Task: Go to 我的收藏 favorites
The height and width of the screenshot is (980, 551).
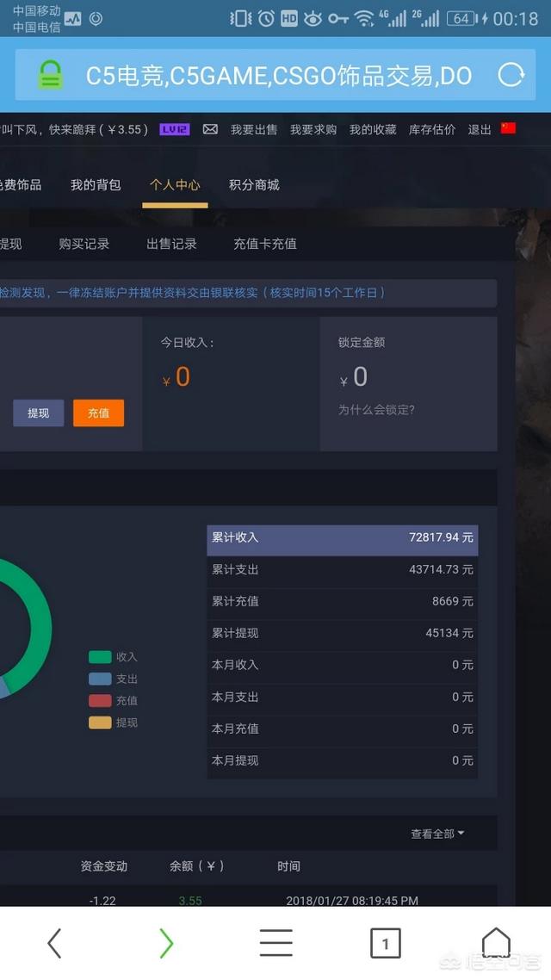Action: pos(372,129)
